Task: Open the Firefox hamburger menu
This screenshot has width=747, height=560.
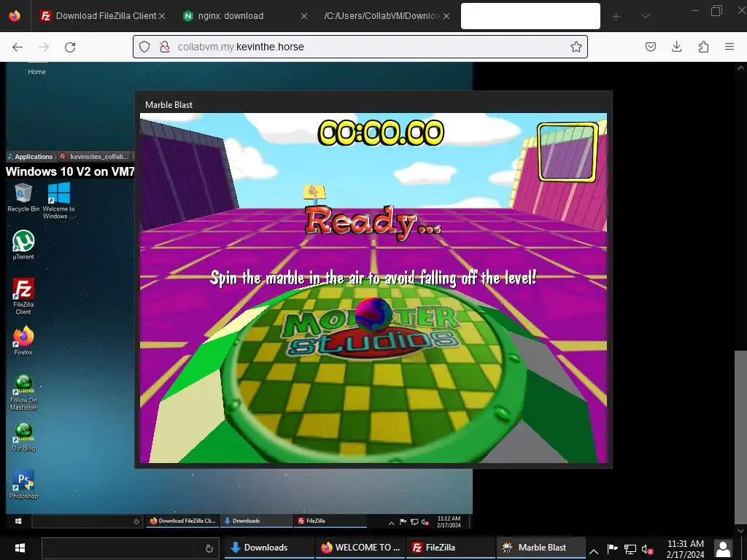Action: [729, 47]
